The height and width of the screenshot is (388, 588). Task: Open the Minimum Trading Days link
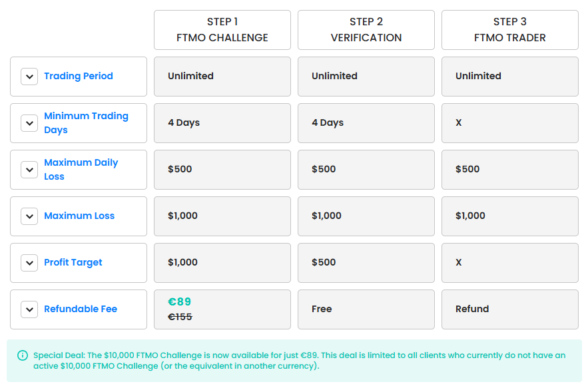(86, 123)
